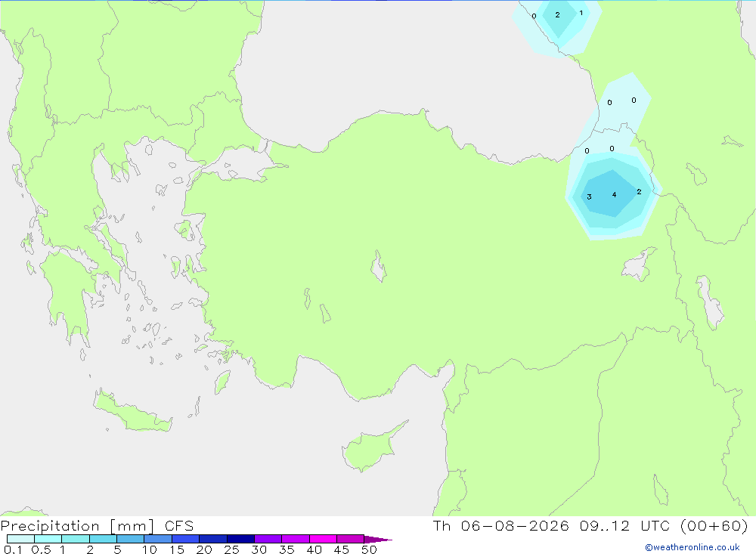Click the 'CFS' model label
The image size is (756, 554).
coord(179,526)
